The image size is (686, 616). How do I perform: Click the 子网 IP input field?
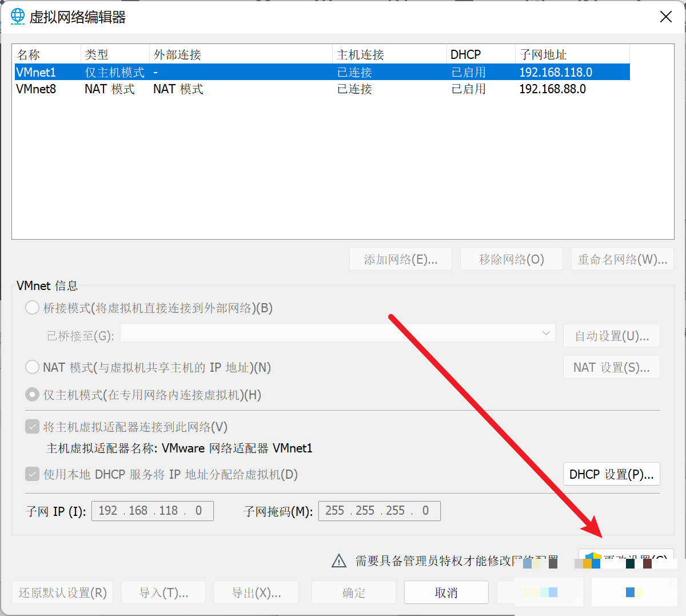tap(153, 511)
